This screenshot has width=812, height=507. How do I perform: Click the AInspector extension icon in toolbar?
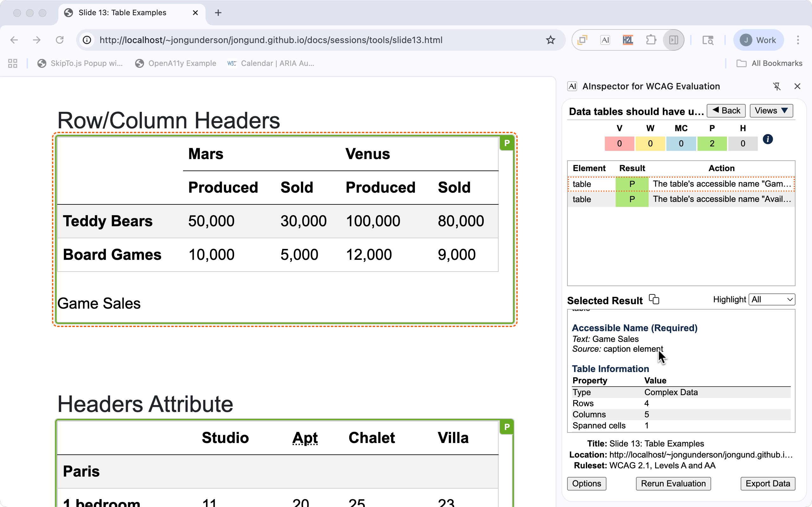(605, 40)
